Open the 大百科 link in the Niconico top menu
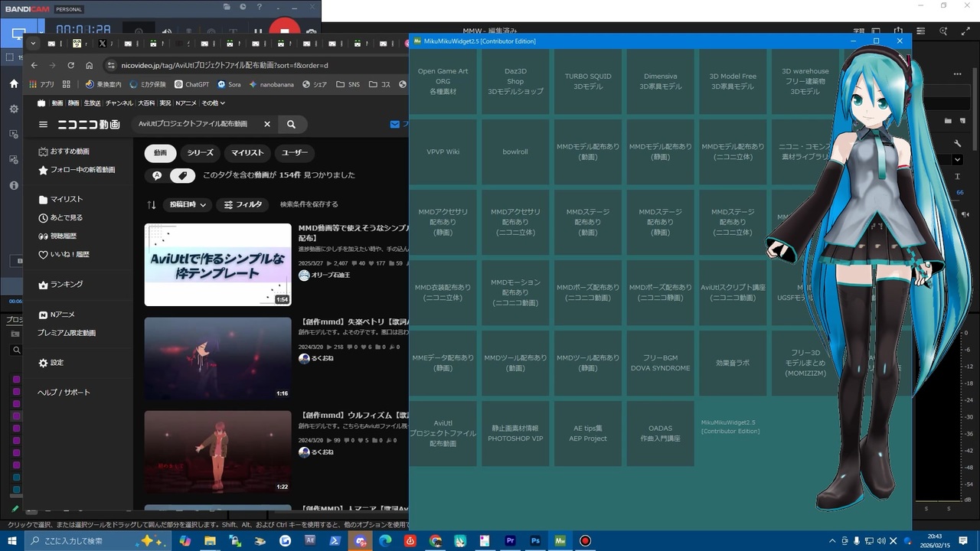Image resolution: width=980 pixels, height=551 pixels. (x=146, y=103)
